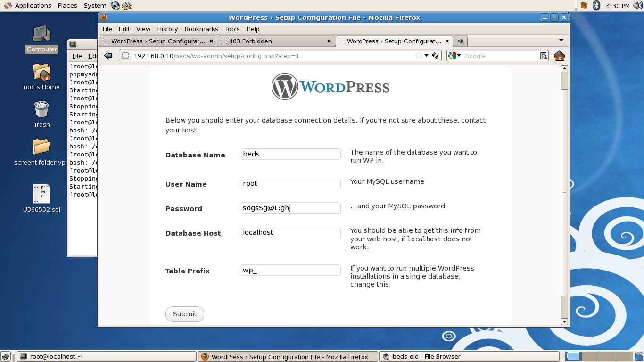Launch the web browser from the top panel
Screen dimensions: 644x362
tap(116, 6)
